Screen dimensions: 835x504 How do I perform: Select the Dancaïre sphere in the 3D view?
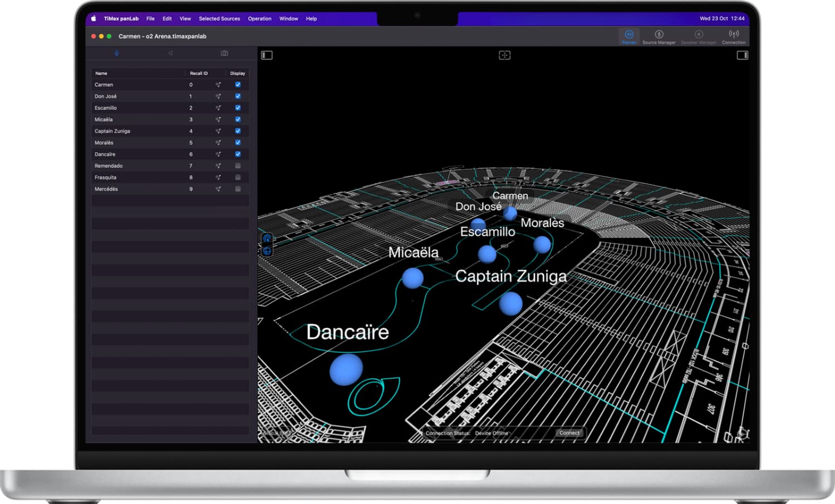[346, 369]
